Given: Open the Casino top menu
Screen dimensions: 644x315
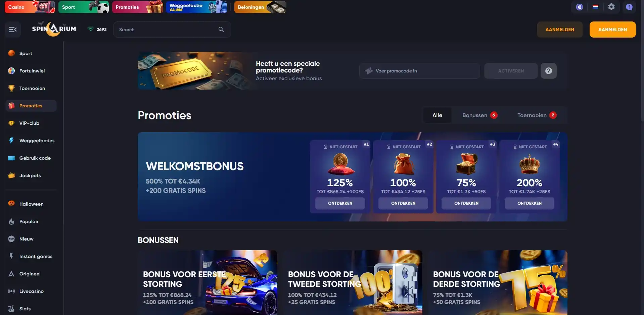Looking at the screenshot, I should [x=30, y=7].
